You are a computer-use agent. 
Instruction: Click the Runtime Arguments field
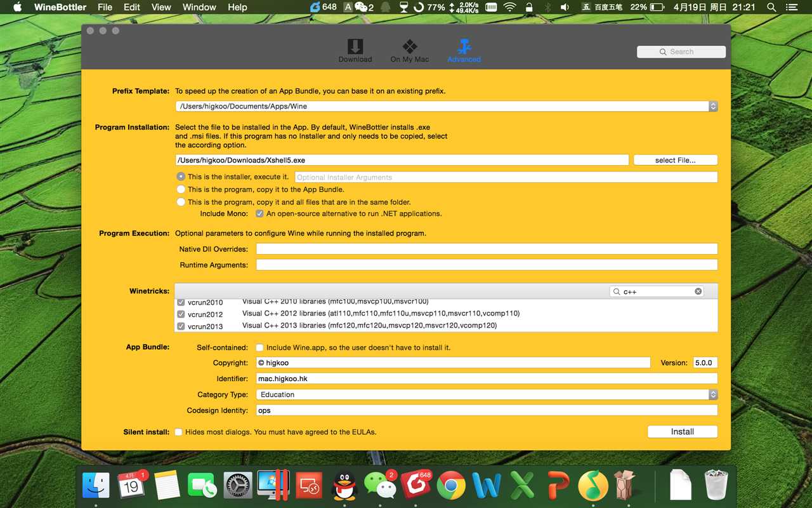tap(487, 265)
